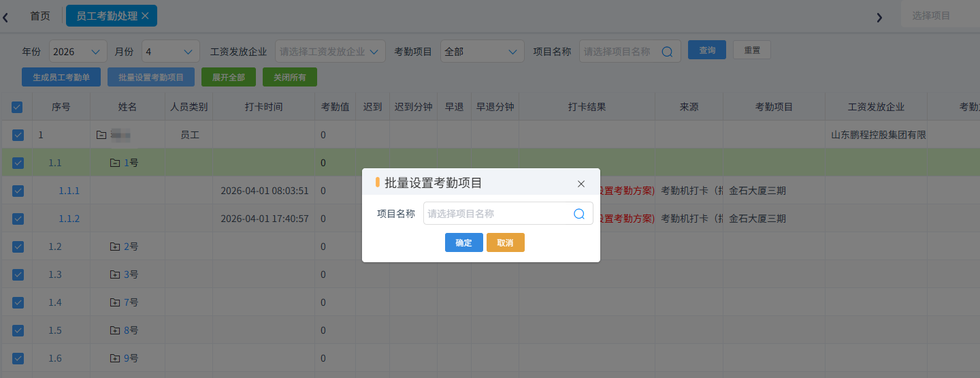Click the search icon in filter 项目名称 field
The image size is (980, 378).
pyautogui.click(x=667, y=51)
